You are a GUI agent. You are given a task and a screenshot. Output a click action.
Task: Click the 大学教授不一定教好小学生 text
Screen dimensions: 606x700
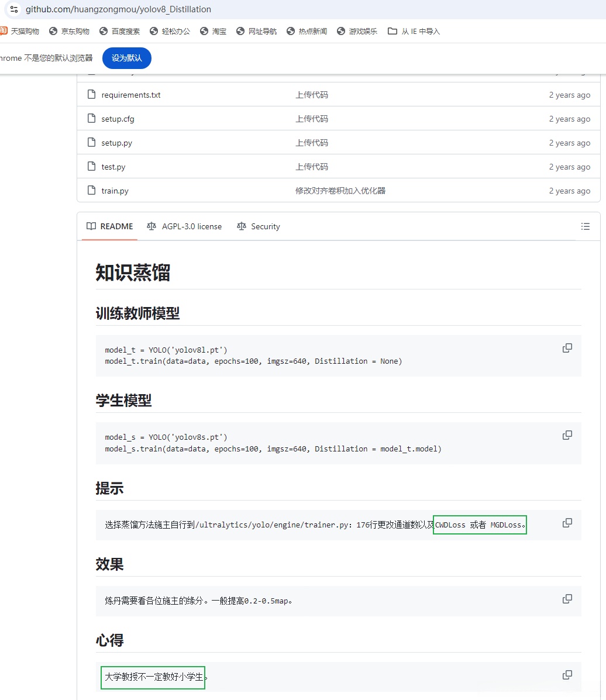(x=154, y=677)
